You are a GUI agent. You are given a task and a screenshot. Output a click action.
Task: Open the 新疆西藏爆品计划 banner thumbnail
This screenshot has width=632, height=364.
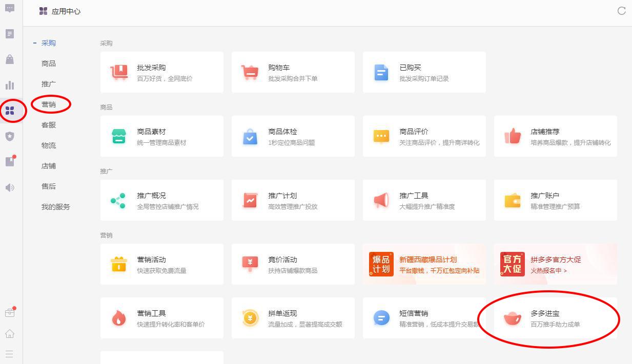[x=381, y=264]
